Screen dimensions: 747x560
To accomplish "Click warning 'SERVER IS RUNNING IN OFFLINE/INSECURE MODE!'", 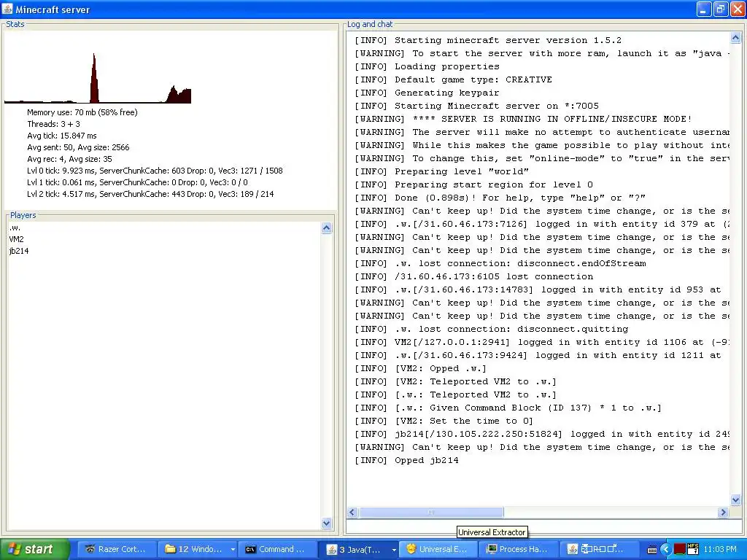I will pyautogui.click(x=522, y=119).
